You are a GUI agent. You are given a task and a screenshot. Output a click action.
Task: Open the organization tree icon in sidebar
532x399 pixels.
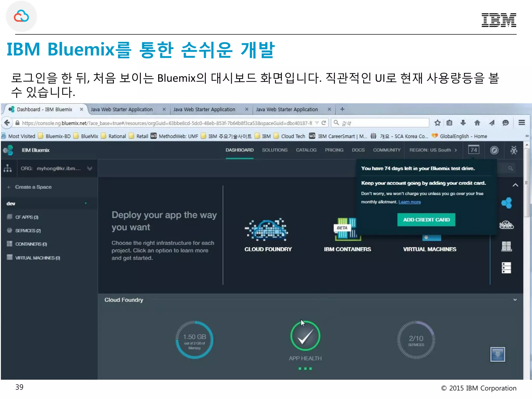pyautogui.click(x=8, y=168)
